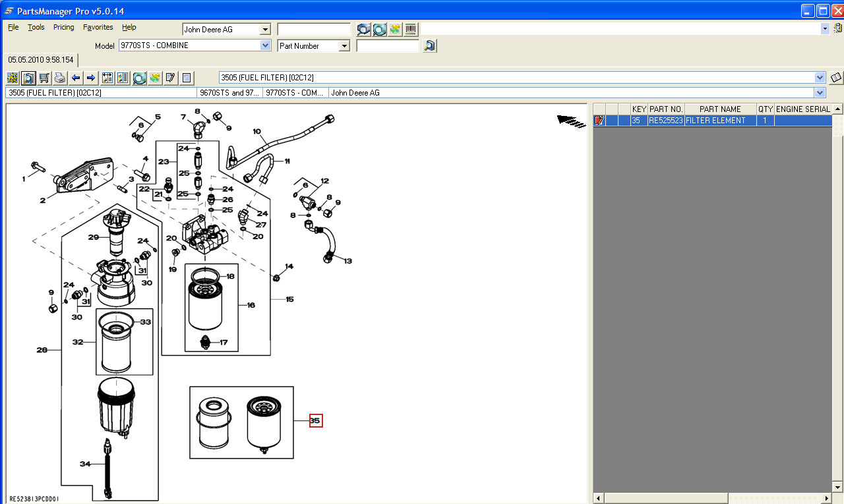Screen dimensions: 844x504
Task: Click the blank page icon ending the toolbar
Action: tap(187, 78)
